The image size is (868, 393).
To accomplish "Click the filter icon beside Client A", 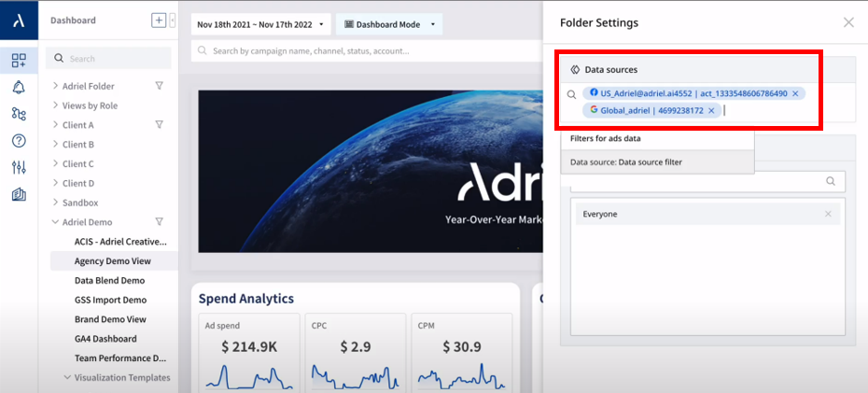I will tap(159, 124).
